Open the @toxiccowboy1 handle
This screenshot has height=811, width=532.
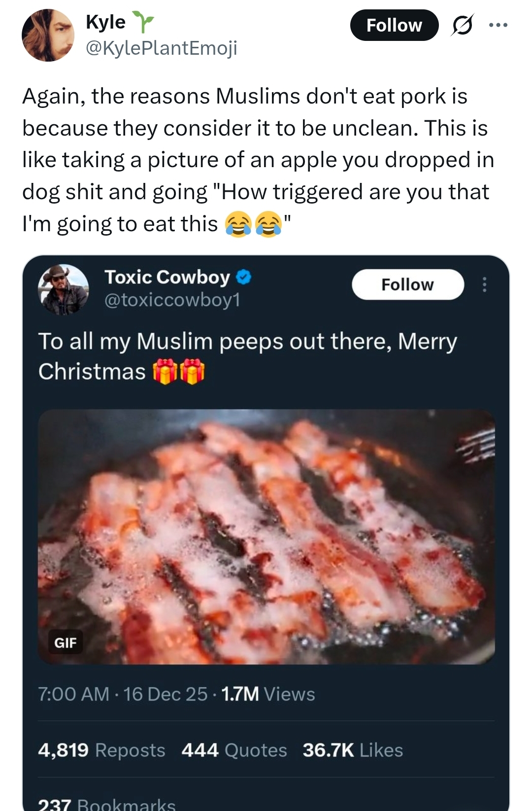(x=172, y=300)
